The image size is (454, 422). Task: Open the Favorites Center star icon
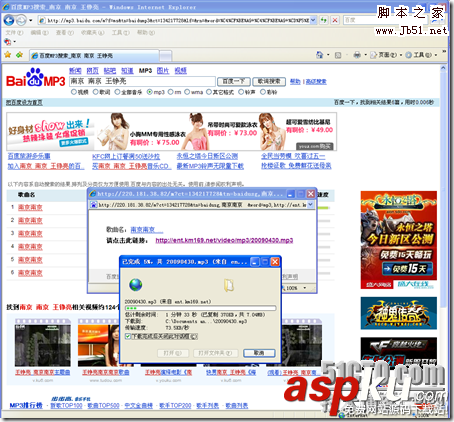8,55
